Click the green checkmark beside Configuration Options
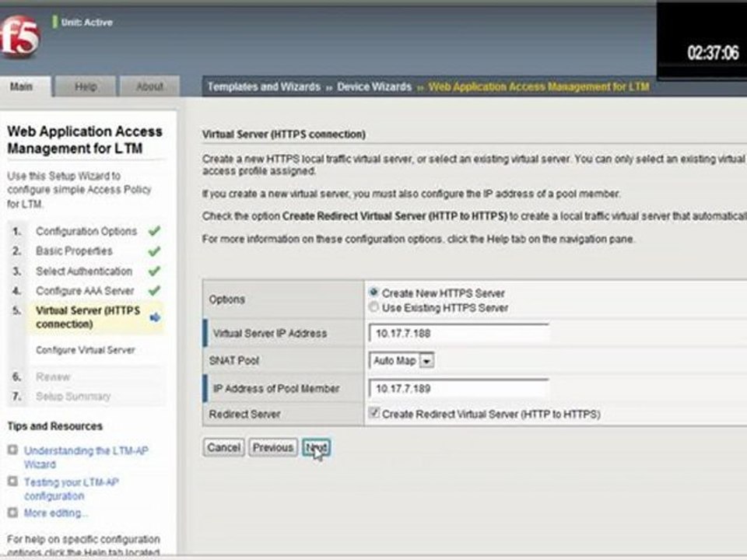 point(154,232)
